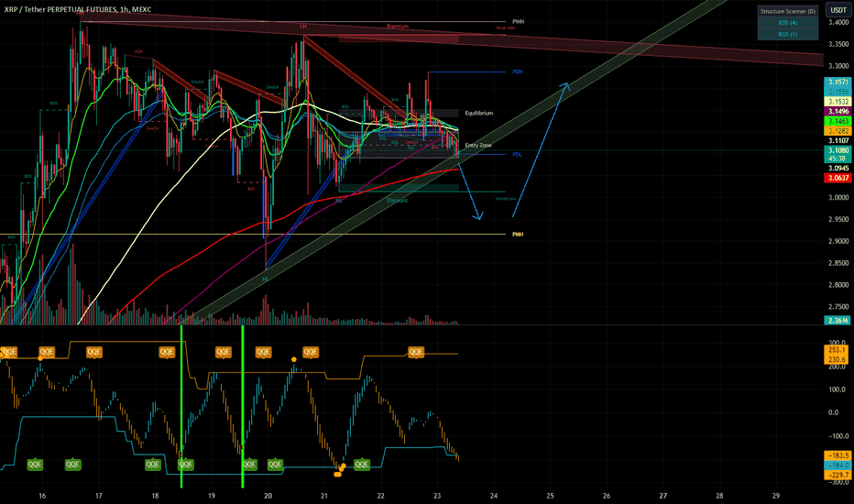Image resolution: width=854 pixels, height=504 pixels.
Task: Select the blue PDL level label
Action: click(517, 155)
